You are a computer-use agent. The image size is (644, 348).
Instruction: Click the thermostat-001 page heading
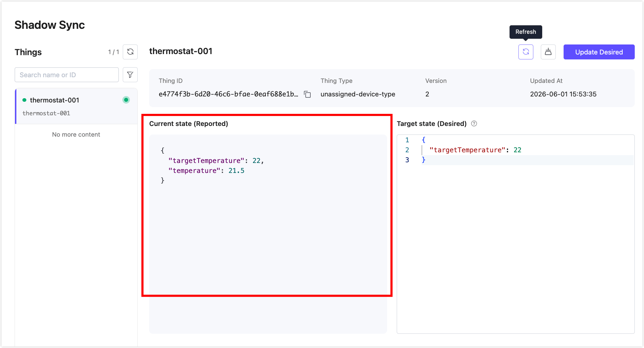click(181, 51)
